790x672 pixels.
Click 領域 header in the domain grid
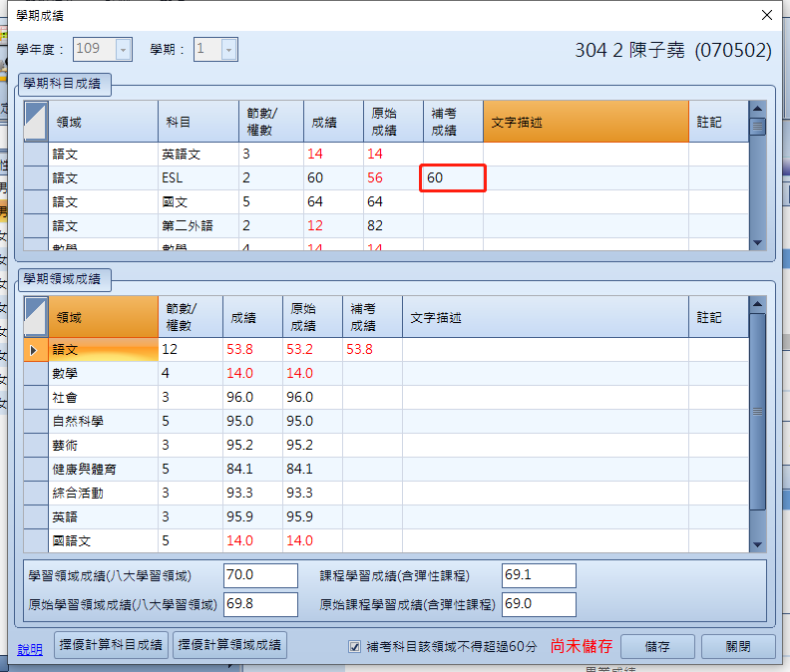tap(104, 317)
